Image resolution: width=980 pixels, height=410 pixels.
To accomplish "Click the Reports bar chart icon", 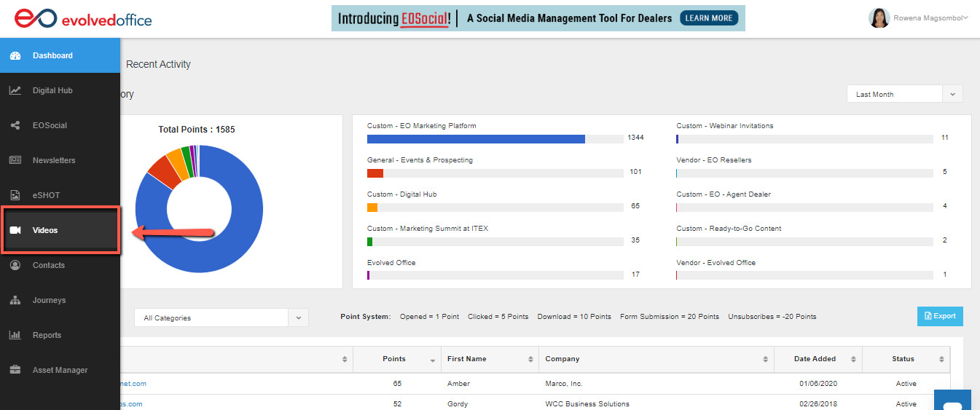I will click(x=15, y=335).
